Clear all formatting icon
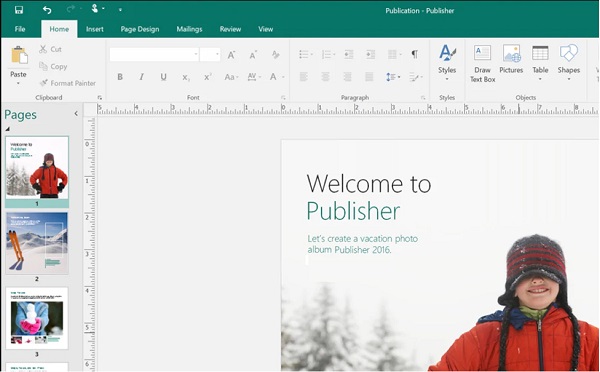600x372 pixels. pyautogui.click(x=276, y=55)
